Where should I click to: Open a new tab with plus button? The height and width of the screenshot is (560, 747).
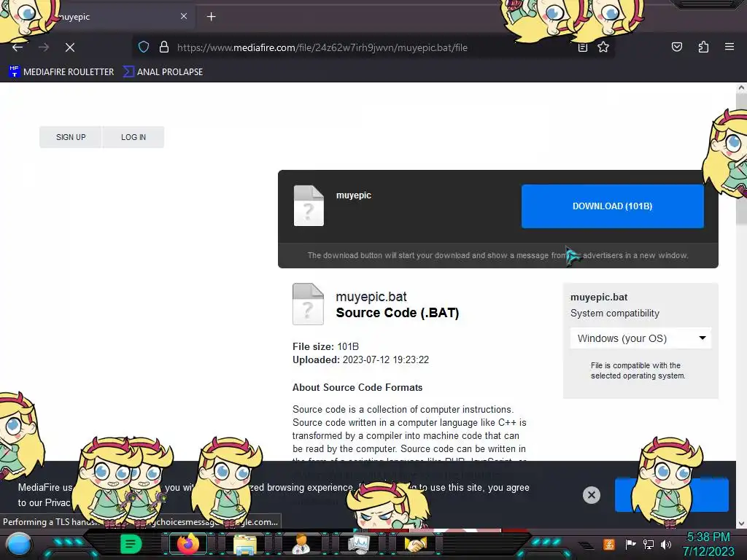click(211, 17)
